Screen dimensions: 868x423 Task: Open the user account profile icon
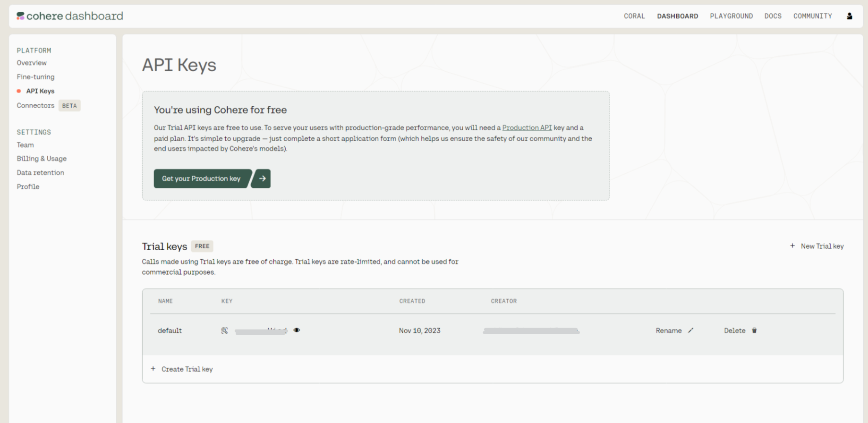tap(849, 16)
